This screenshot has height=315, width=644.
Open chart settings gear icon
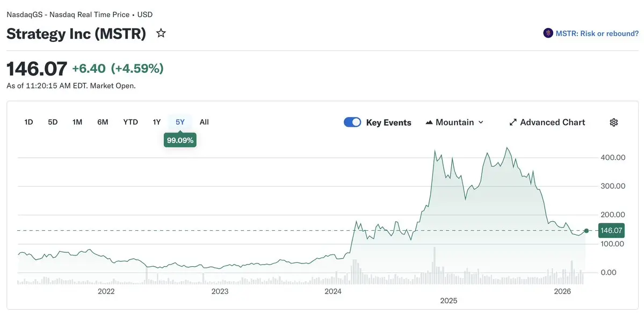pyautogui.click(x=614, y=122)
